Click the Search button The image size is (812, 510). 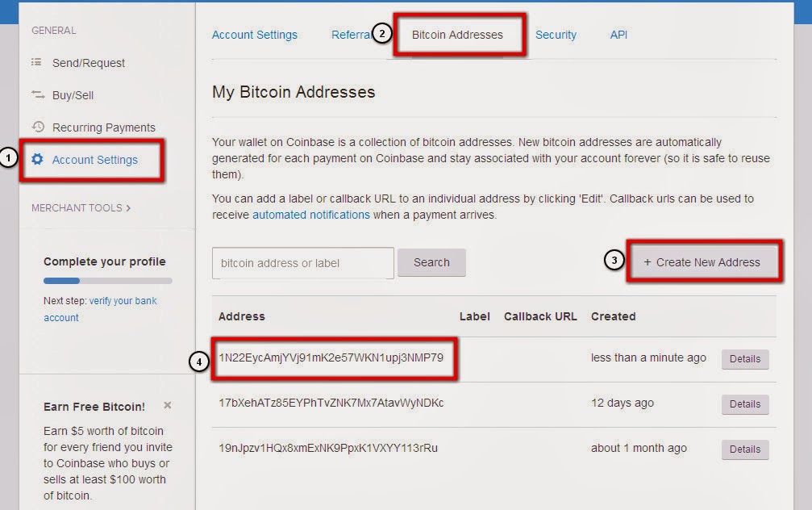[431, 263]
